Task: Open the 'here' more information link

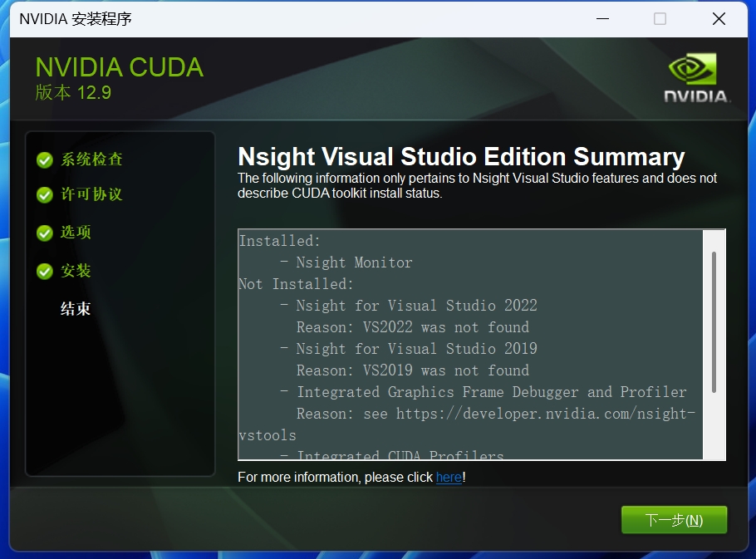Action: coord(449,478)
